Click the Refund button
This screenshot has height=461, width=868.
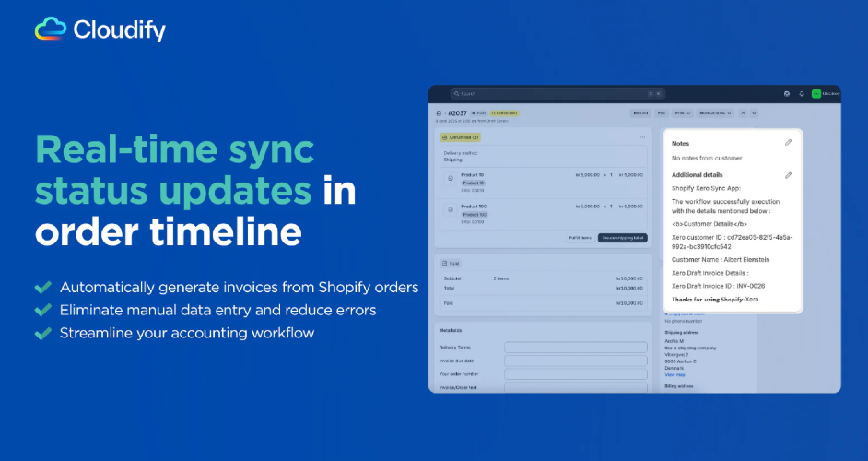(x=640, y=113)
